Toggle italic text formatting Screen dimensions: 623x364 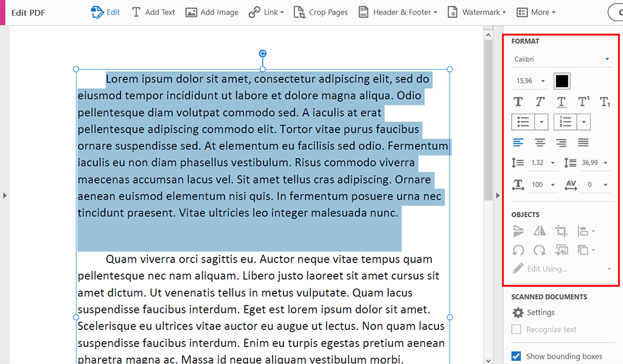(540, 102)
